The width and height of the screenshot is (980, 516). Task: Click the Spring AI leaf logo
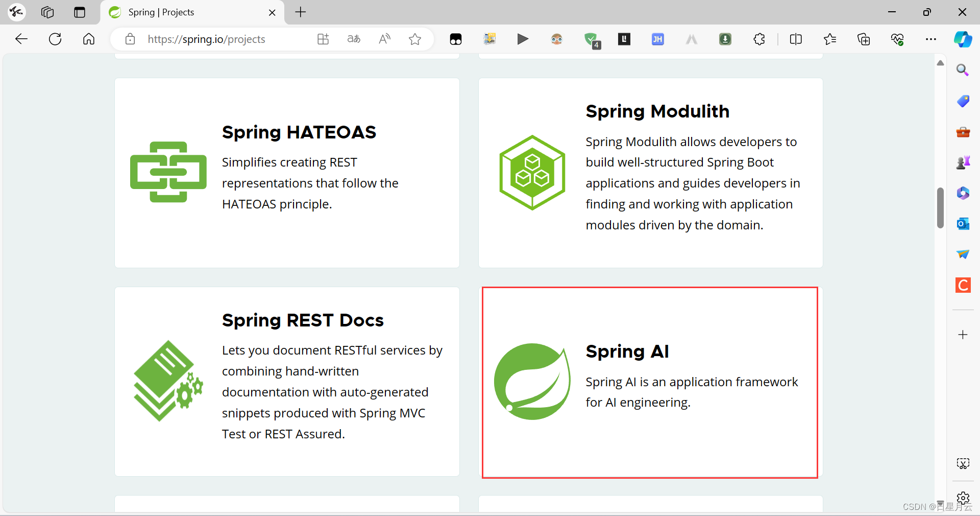(532, 382)
